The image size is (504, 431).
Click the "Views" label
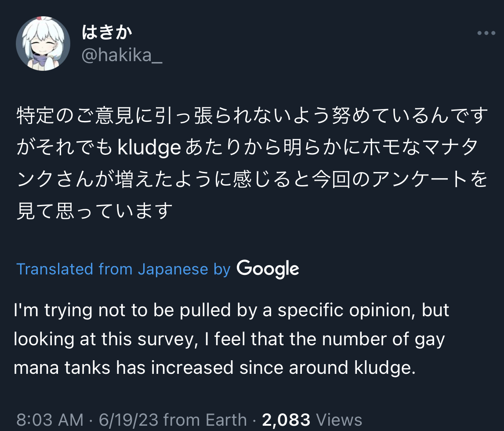point(339,420)
